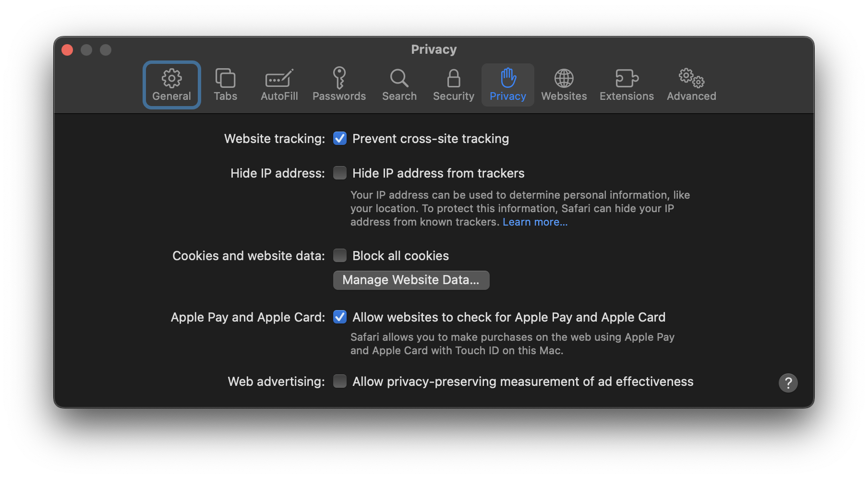Uncheck Allow websites to check for Apple Pay

(340, 317)
